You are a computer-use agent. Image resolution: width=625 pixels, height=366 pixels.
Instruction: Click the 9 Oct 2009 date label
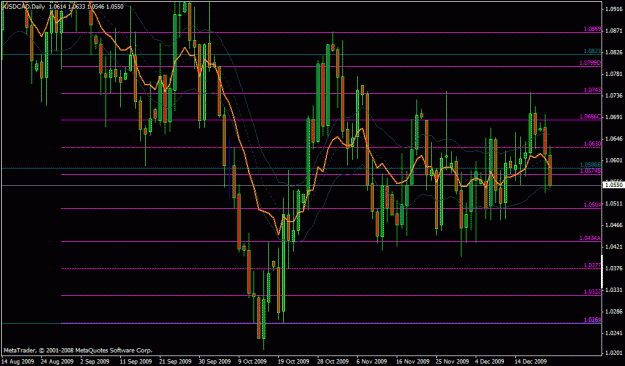[253, 361]
